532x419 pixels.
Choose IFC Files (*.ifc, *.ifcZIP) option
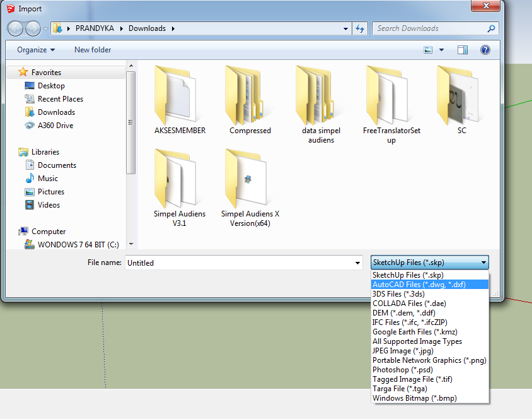tap(430, 322)
